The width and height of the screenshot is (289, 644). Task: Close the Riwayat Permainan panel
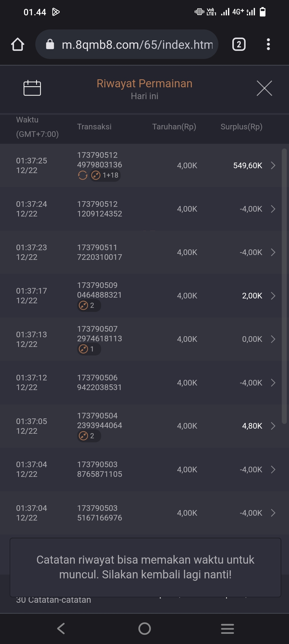264,88
